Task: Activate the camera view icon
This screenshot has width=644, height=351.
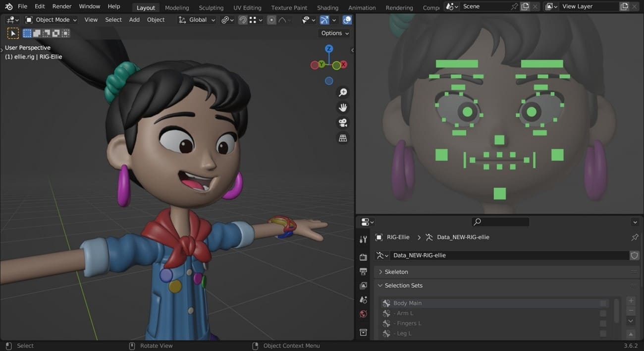Action: (x=343, y=122)
